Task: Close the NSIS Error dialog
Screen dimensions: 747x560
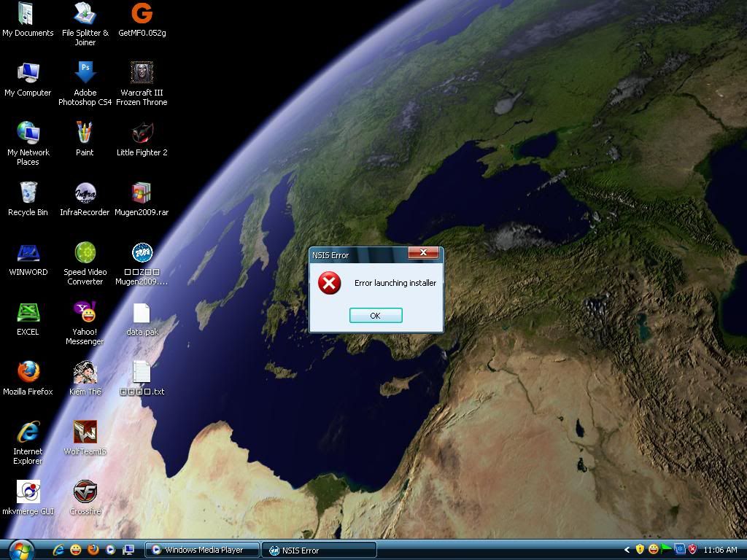Action: (x=423, y=253)
